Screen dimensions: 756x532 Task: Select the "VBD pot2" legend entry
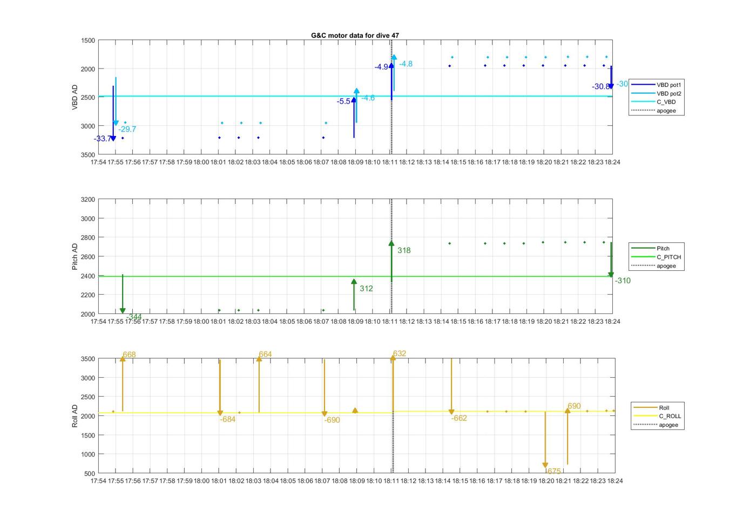coord(657,93)
